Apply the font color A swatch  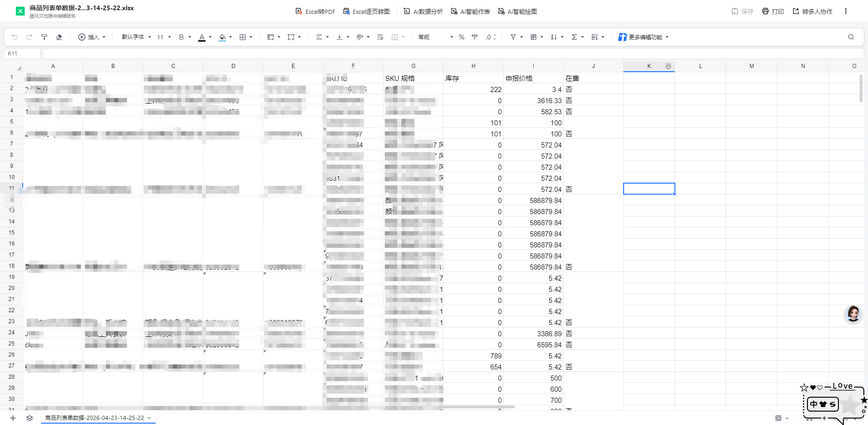pos(202,37)
